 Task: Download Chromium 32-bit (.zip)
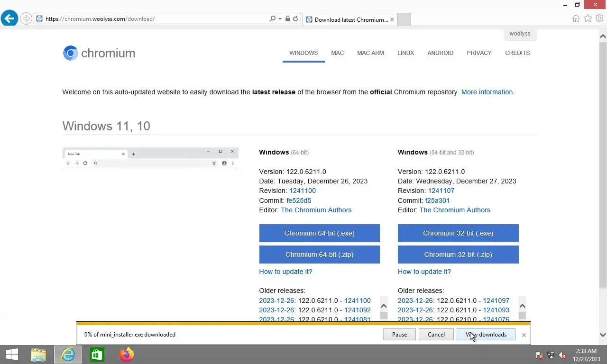click(x=458, y=255)
